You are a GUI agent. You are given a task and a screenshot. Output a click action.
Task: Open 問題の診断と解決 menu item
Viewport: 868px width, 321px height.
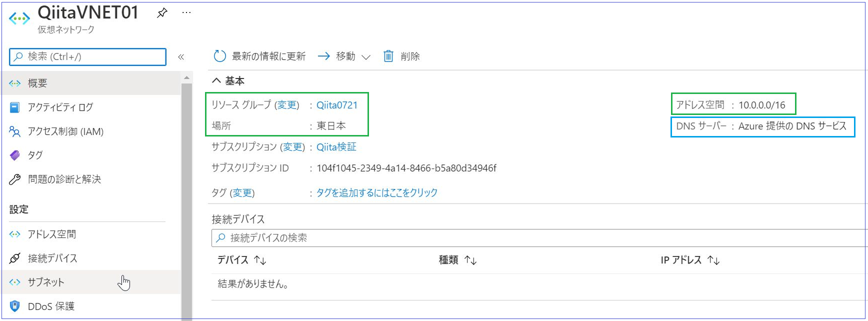click(90, 179)
